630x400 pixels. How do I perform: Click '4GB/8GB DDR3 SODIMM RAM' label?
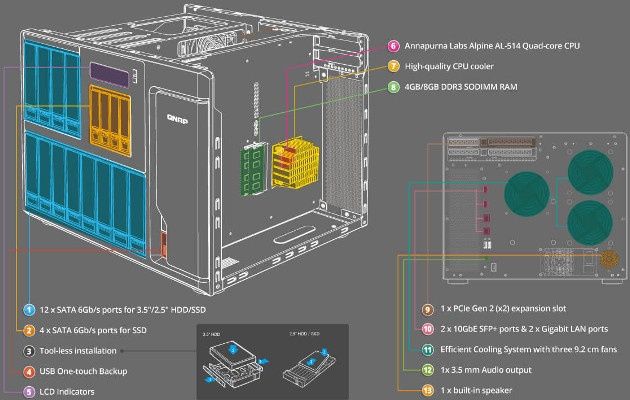(461, 87)
